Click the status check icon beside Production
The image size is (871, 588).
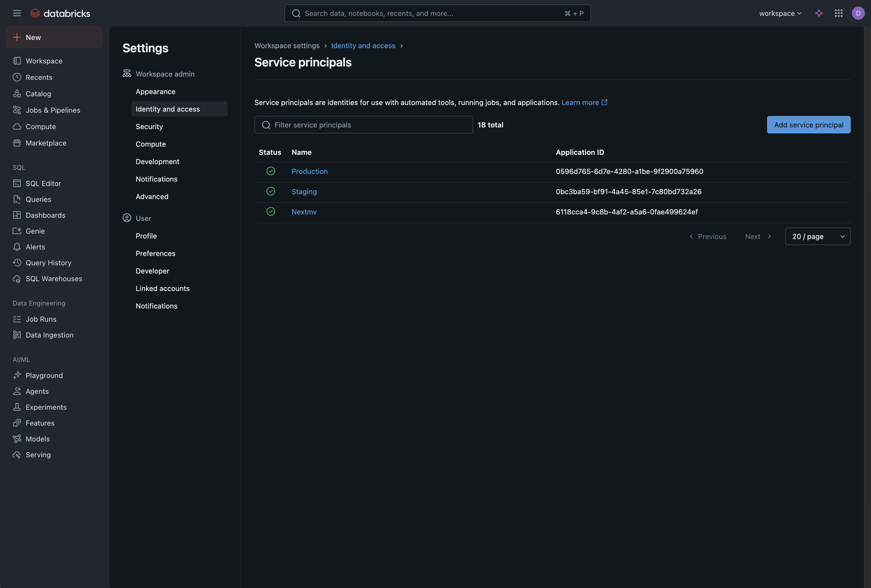tap(271, 171)
